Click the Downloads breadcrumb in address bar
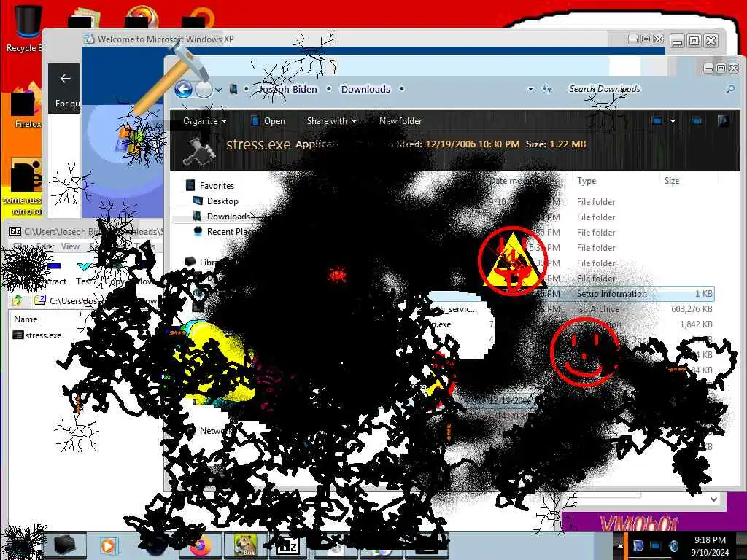Screen dimensions: 747x560 [x=365, y=89]
